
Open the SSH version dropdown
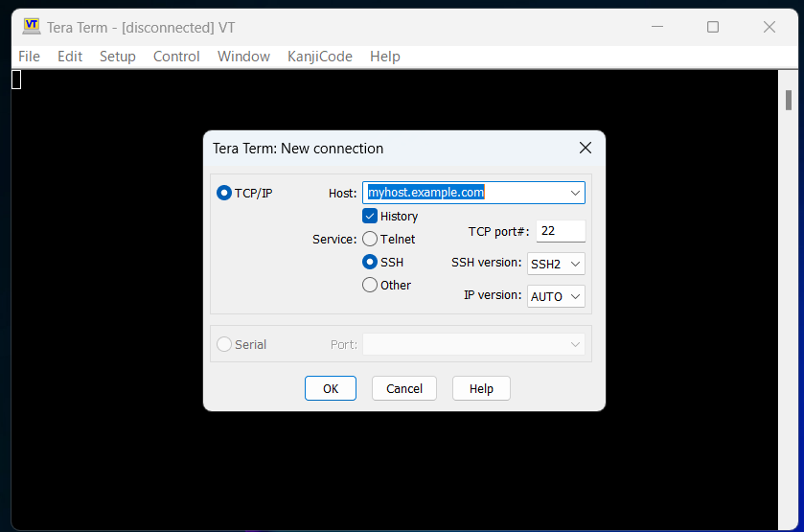(556, 264)
